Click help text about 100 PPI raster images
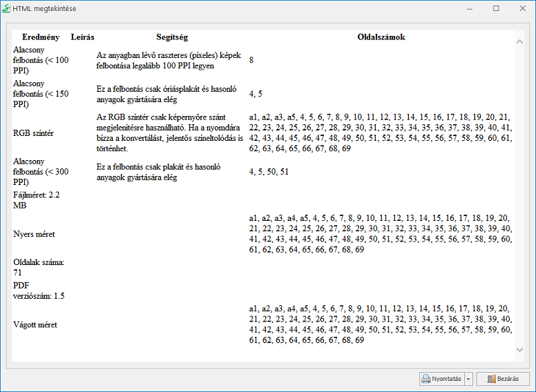 coord(169,61)
